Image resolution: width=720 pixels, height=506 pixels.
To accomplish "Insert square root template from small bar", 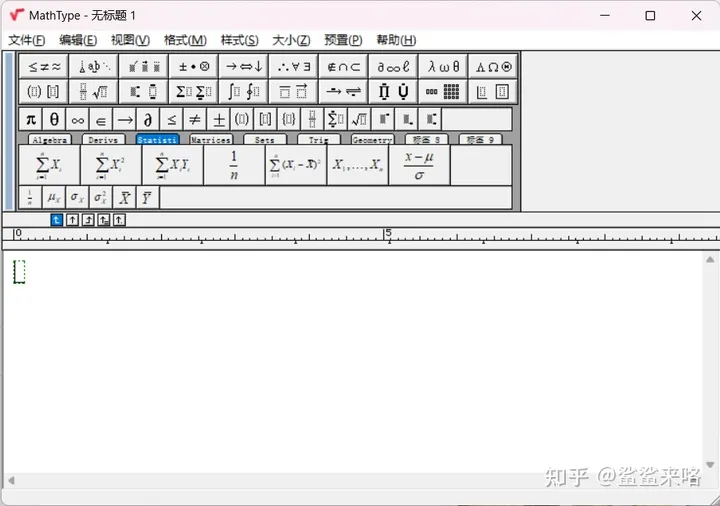I will [x=359, y=120].
